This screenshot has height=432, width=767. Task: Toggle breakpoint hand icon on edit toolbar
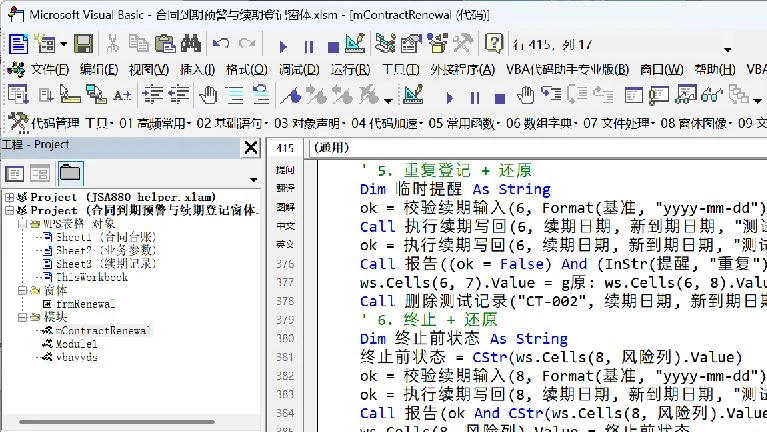click(208, 94)
